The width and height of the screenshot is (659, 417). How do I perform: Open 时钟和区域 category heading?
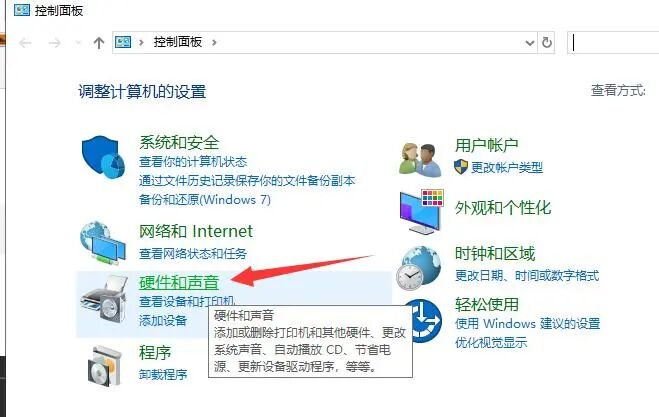(x=495, y=253)
